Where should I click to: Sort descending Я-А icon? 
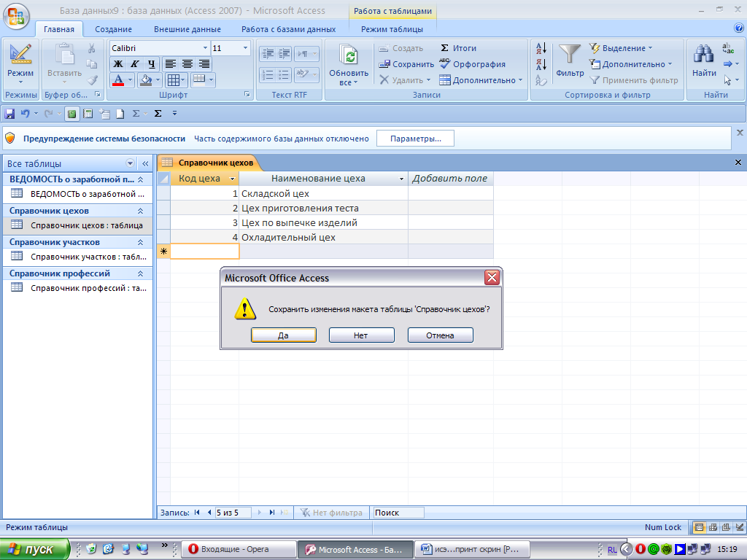pos(541,64)
